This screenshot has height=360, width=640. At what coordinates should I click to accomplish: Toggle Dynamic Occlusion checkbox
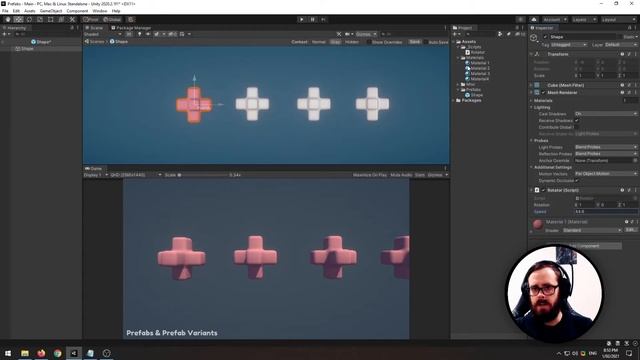click(x=577, y=180)
